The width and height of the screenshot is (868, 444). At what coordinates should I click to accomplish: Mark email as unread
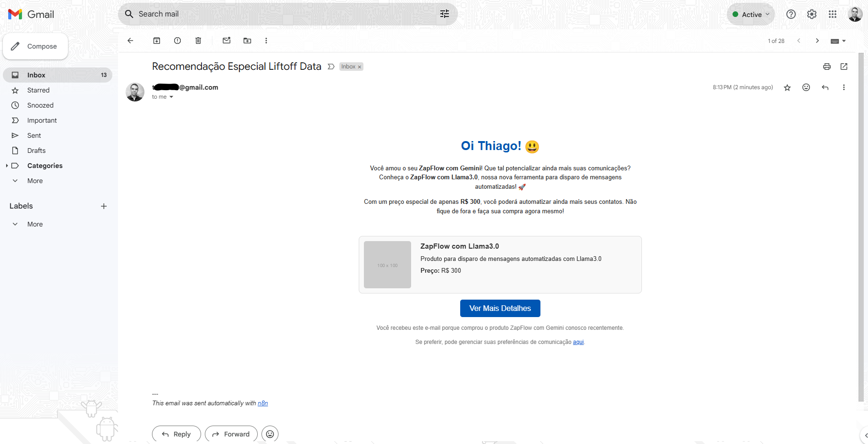(227, 41)
